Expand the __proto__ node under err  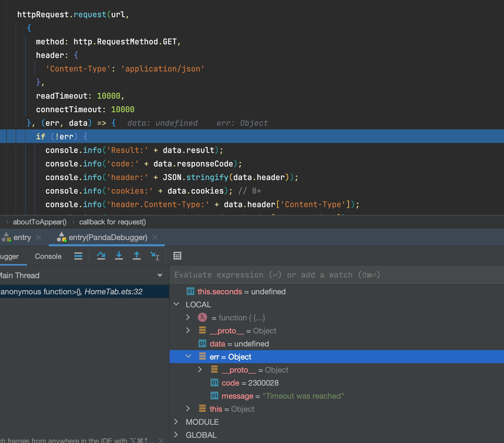pyautogui.click(x=200, y=369)
